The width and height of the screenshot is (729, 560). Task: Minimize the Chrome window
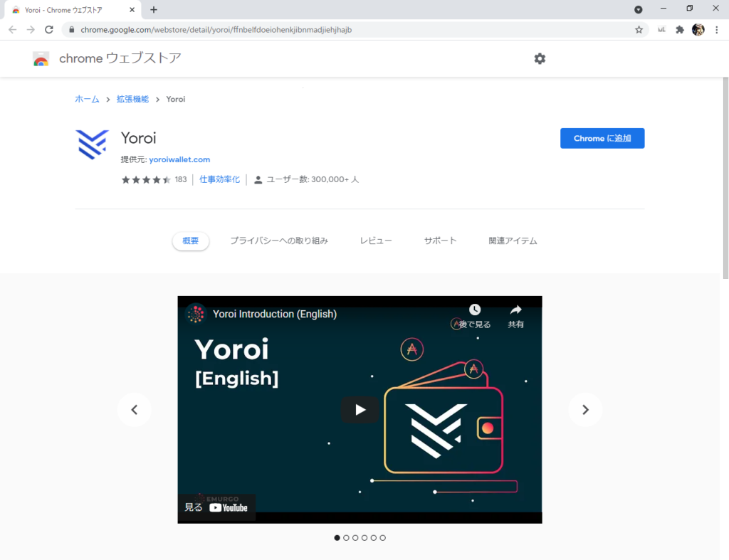664,9
